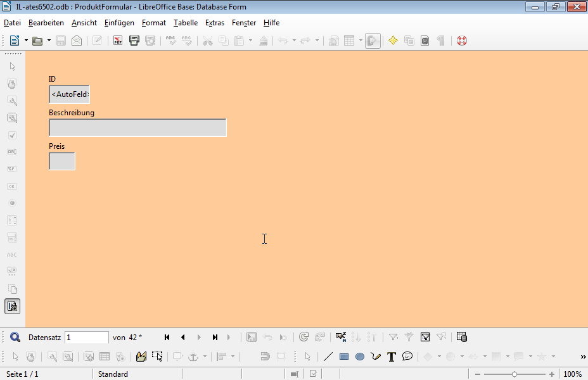
Task: Click into the Beschreibung text field
Action: tap(137, 128)
